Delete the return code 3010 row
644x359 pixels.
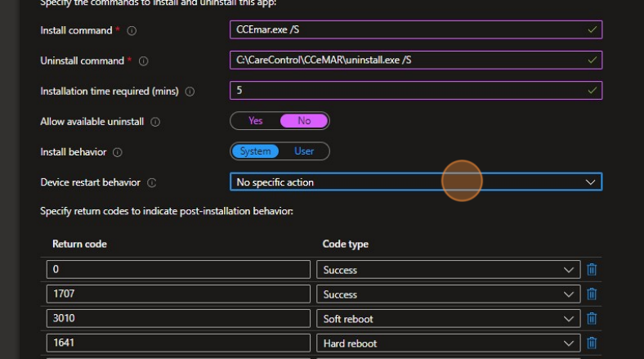coord(592,319)
